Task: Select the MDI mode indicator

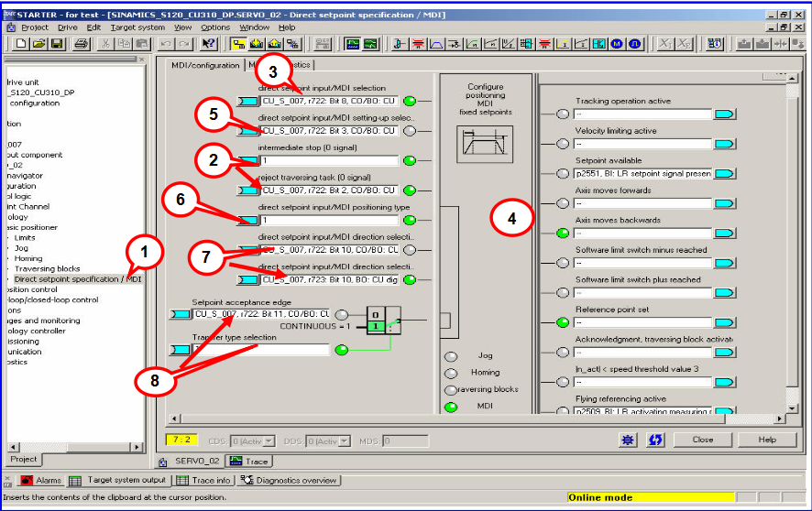Action: tap(452, 407)
